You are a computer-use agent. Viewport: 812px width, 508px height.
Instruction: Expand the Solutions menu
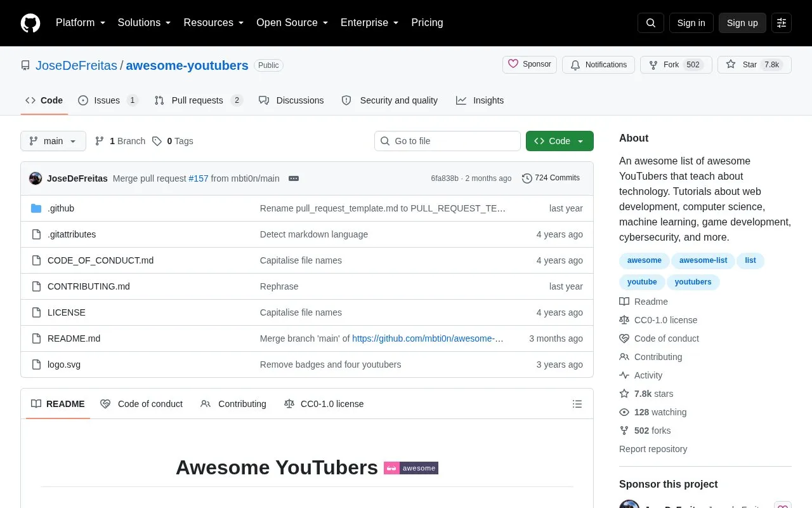tap(145, 23)
